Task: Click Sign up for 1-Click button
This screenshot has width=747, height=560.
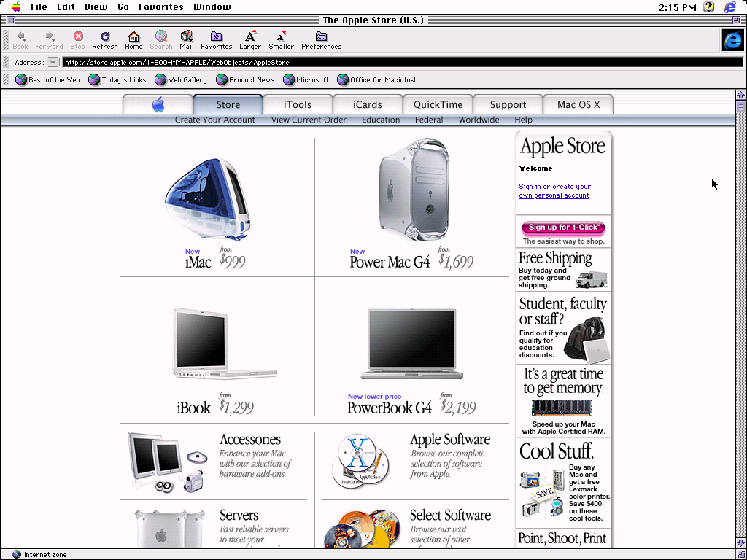Action: 563,227
